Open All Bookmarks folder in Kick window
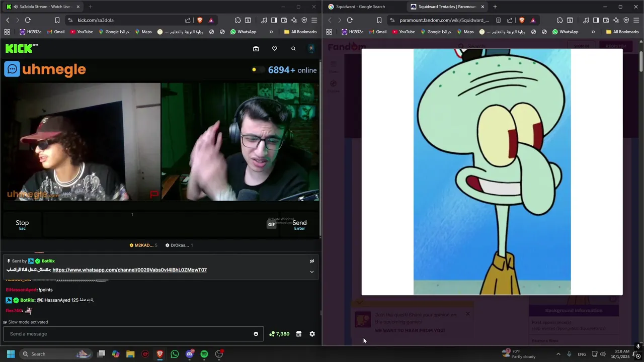 pos(300,32)
